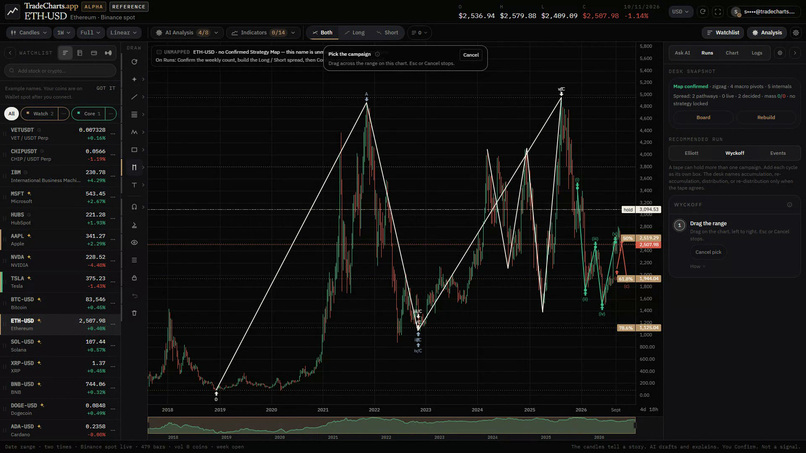The image size is (806, 453).
Task: Select the sparkle crosshair draw tool
Action: [x=134, y=79]
